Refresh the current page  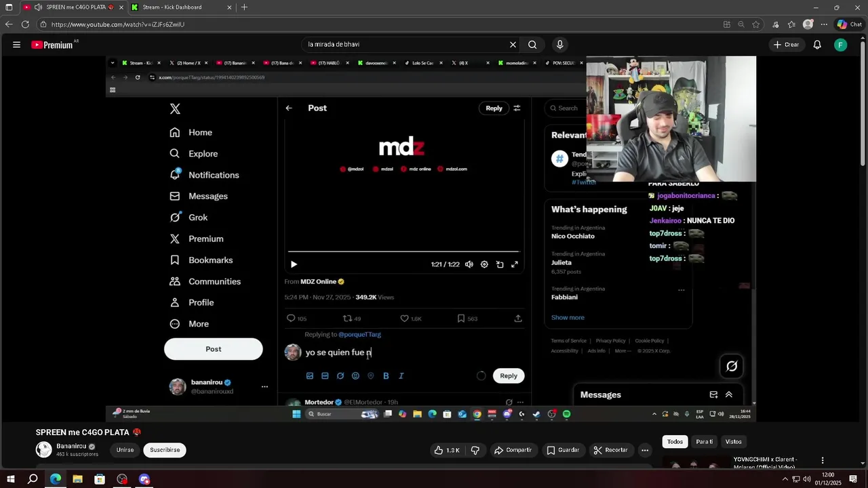coord(25,24)
